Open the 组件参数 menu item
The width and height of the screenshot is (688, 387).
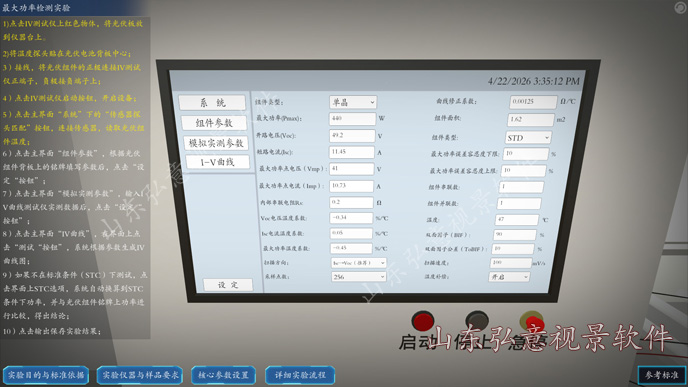[x=214, y=123]
